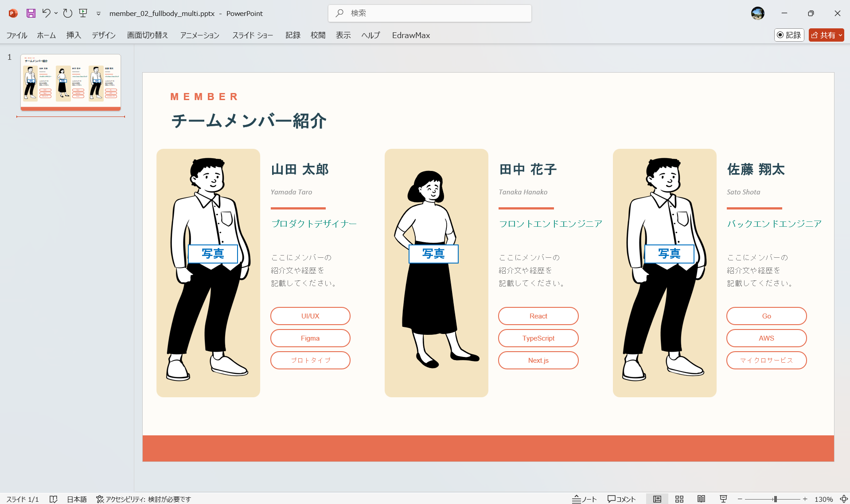Open Reading view from the status bar
Viewport: 850px width, 504px height.
click(701, 499)
